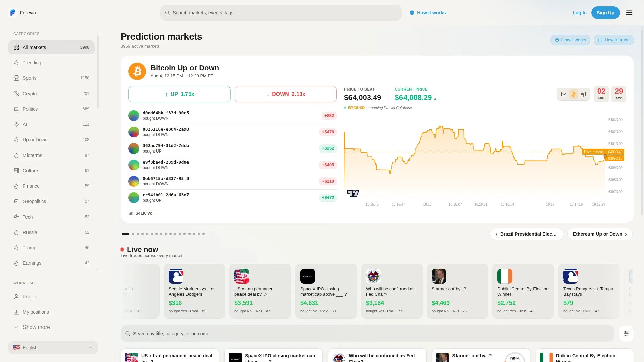Click the flame icon next to Trending
The height and width of the screenshot is (362, 644).
point(16,63)
